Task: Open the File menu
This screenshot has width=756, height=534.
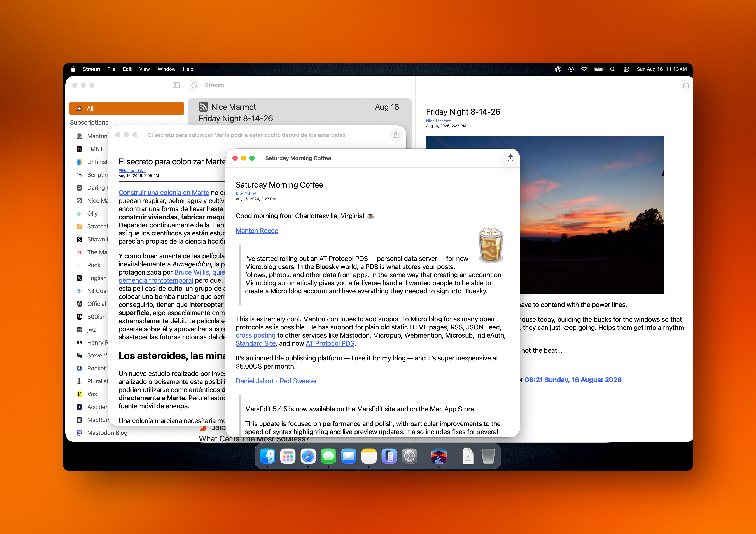Action: tap(111, 69)
